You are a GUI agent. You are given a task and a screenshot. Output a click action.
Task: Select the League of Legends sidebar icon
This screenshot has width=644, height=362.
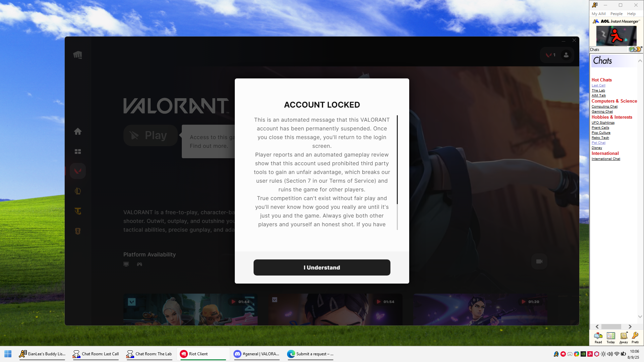(x=78, y=191)
